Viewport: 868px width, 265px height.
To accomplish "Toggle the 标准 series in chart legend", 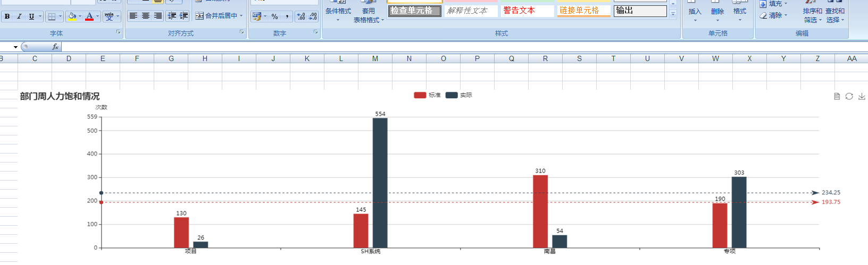I will 427,95.
